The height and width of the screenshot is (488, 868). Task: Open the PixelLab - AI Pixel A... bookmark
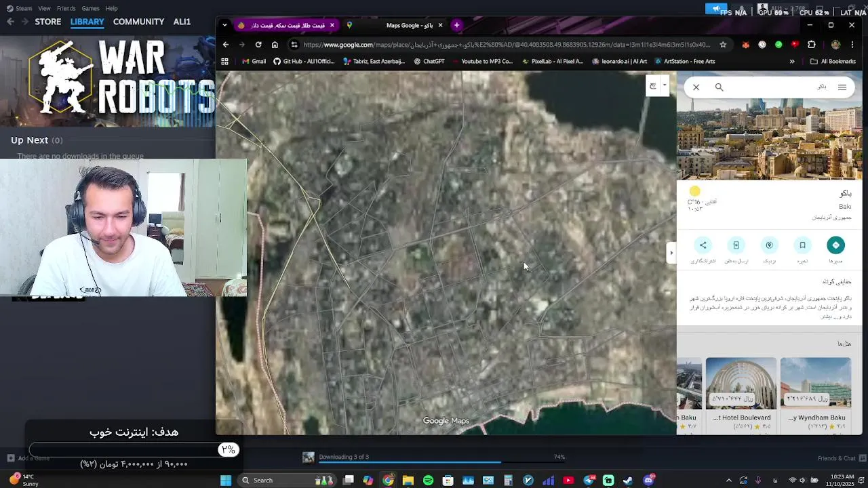[x=551, y=61]
